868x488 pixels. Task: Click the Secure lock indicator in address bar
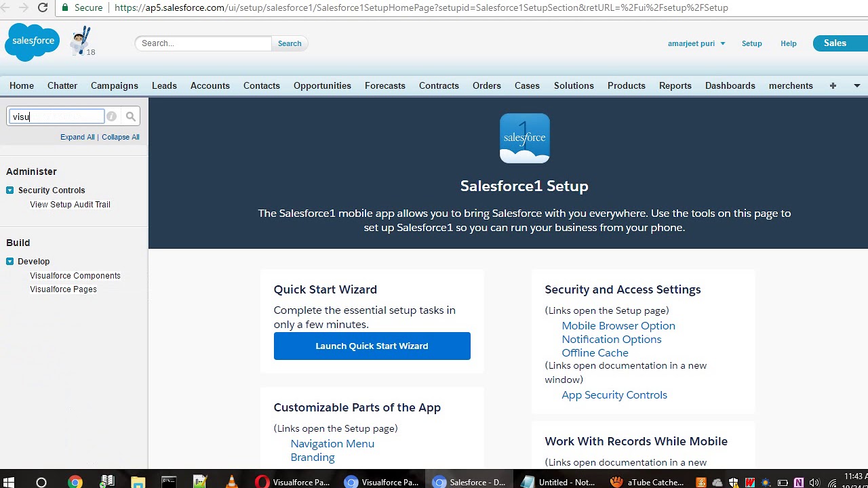tap(83, 7)
